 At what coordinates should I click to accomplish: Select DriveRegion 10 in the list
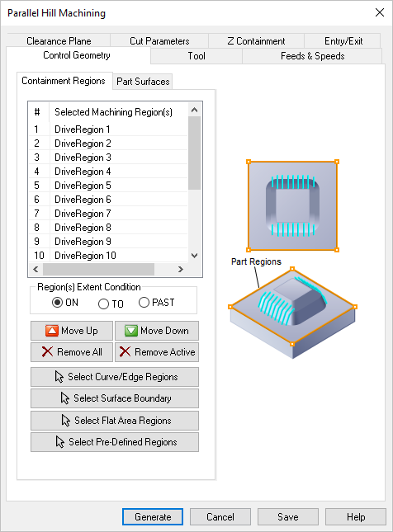coord(108,256)
